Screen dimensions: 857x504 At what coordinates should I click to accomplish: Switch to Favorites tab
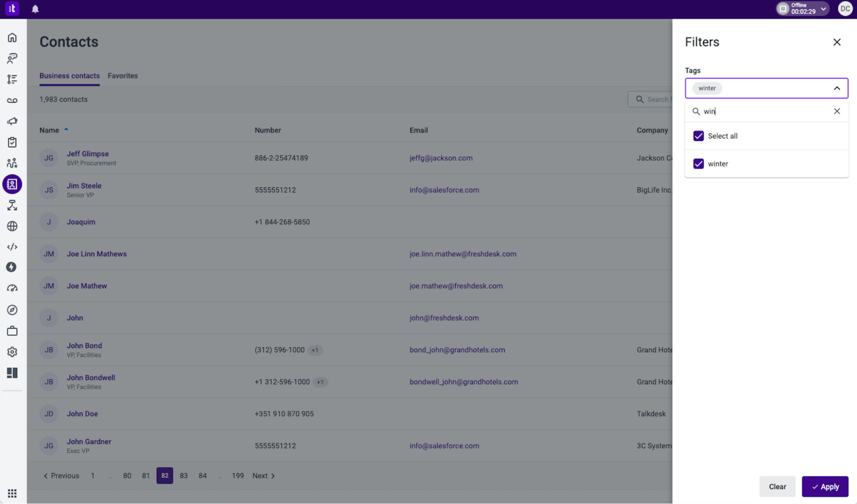123,76
